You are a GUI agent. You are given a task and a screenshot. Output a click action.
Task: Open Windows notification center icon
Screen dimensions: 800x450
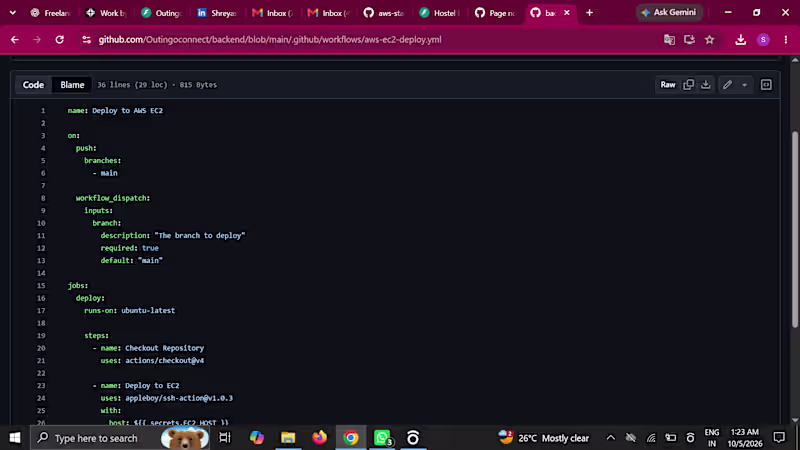779,438
